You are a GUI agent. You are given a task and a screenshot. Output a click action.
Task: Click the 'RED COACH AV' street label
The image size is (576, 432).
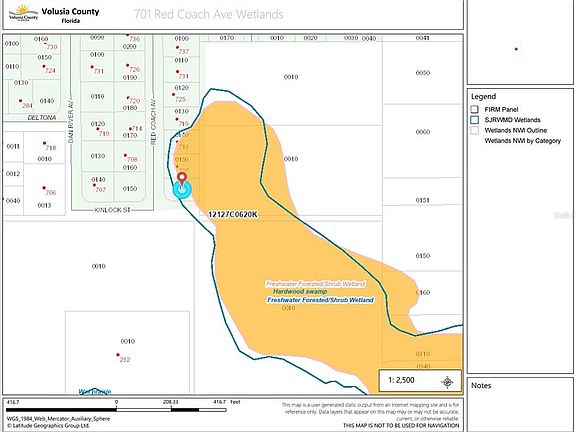click(x=153, y=122)
